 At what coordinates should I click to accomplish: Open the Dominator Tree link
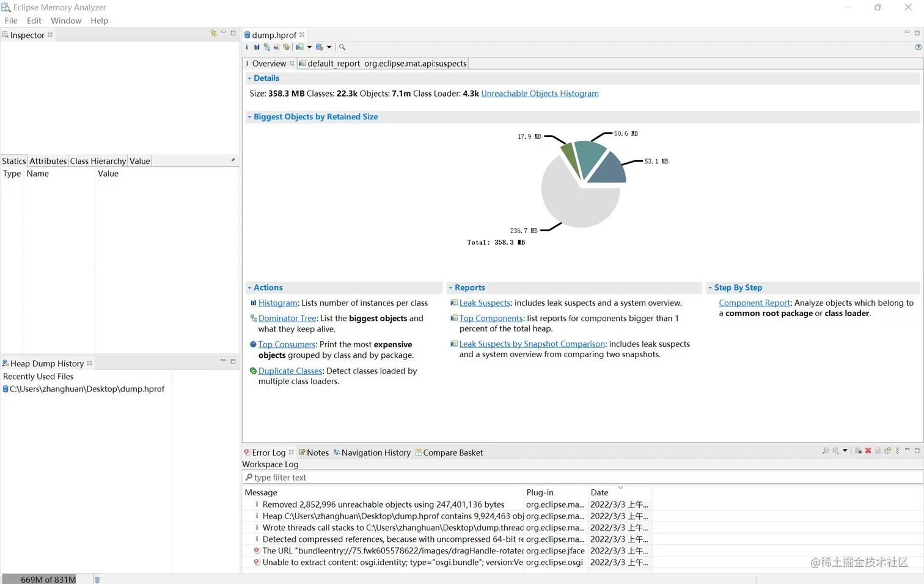(x=287, y=318)
